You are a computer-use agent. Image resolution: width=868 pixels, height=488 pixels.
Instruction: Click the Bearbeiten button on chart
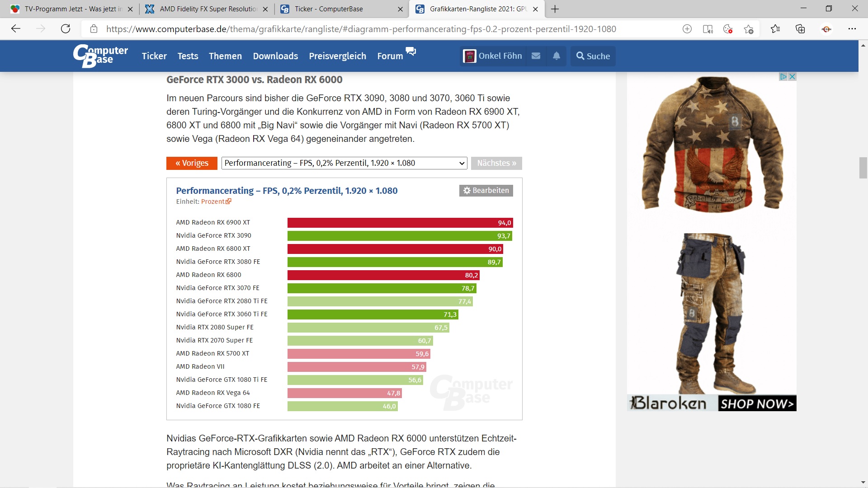(486, 191)
